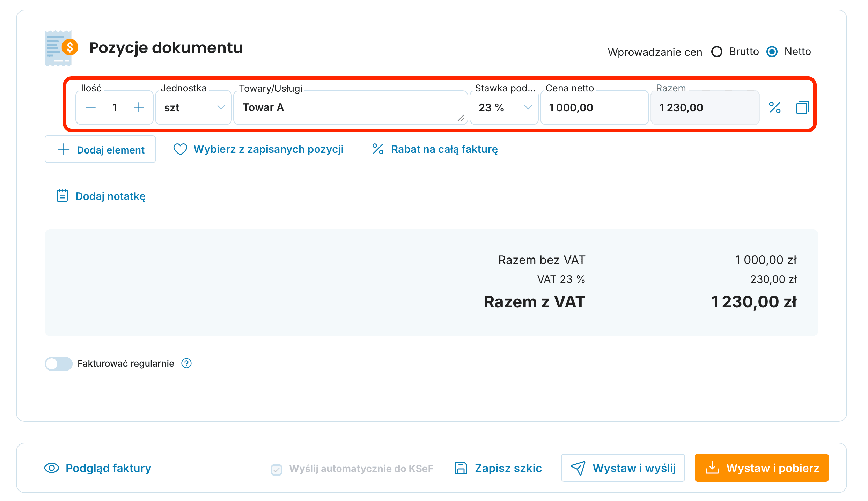Click the Ilość quantity field with value 1
This screenshot has width=868, height=501.
pyautogui.click(x=115, y=107)
